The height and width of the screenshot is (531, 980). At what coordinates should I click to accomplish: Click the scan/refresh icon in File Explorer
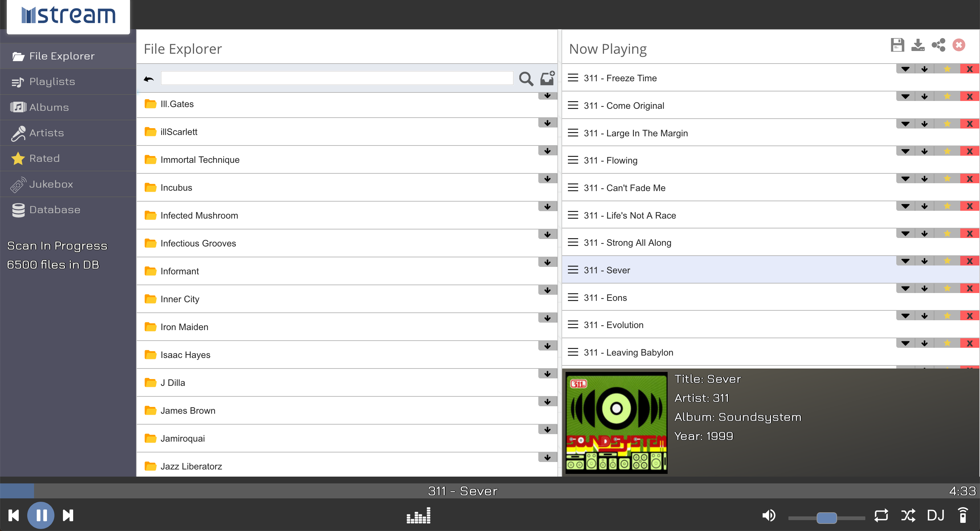click(548, 79)
